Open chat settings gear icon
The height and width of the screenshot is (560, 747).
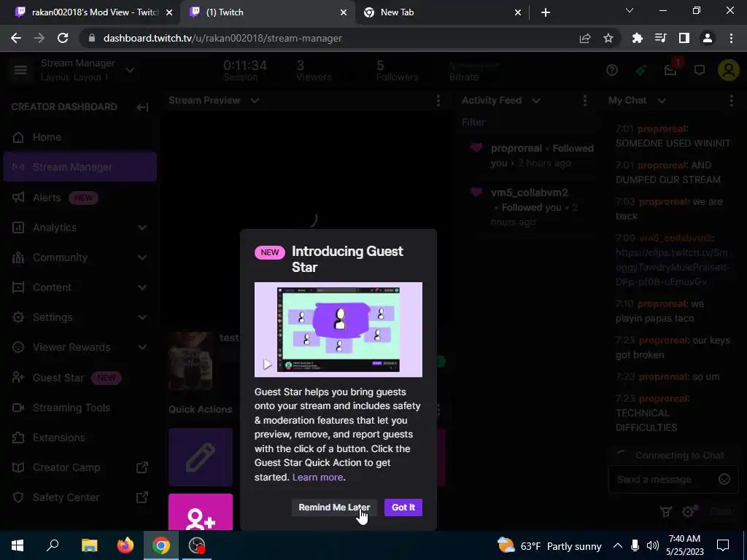coord(688,512)
